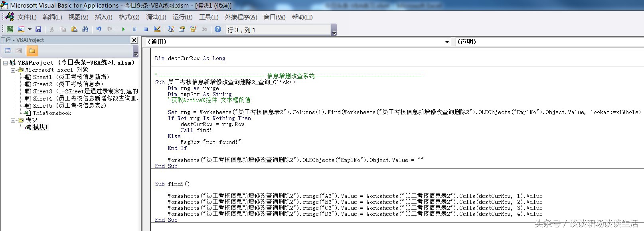Screen dimensions: 644x231
Task: Click the Paste clipboard icon
Action: pos(74,29)
